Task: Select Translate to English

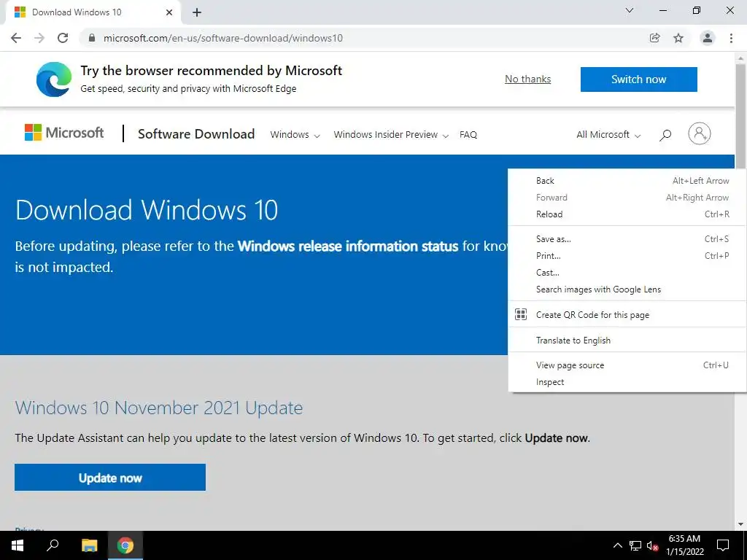Action: [627, 340]
